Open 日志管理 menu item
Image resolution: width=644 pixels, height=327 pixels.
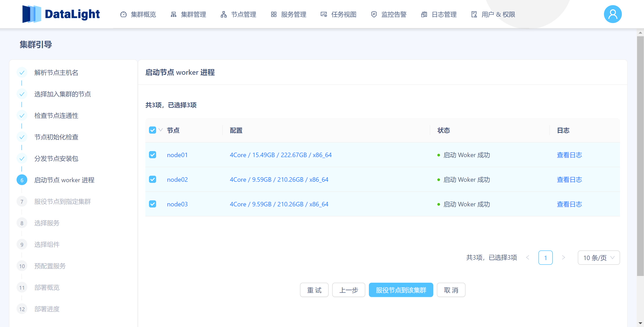tap(439, 15)
